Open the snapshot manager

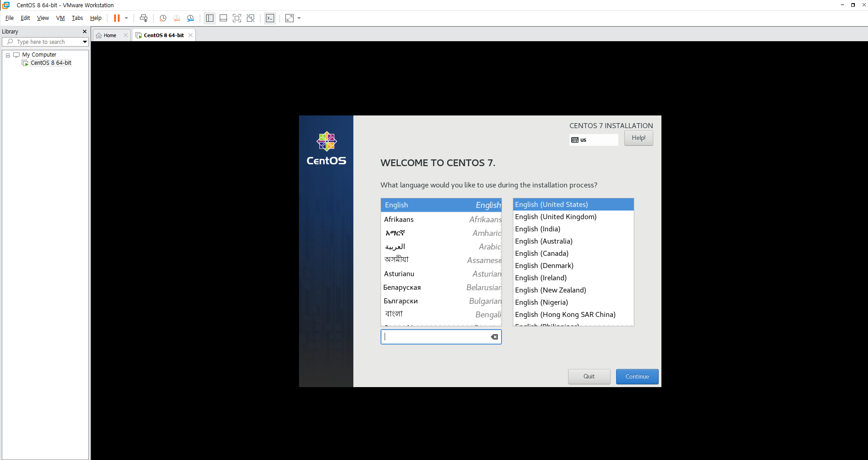point(190,18)
